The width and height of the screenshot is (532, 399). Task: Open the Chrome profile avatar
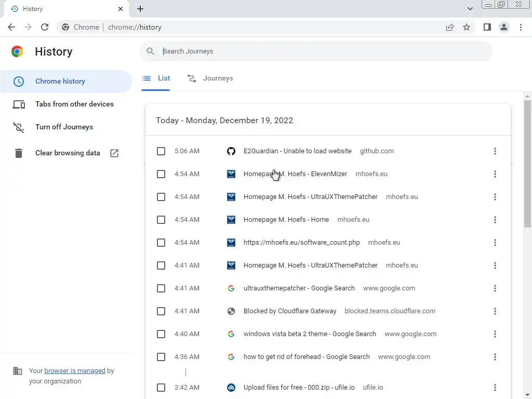coord(503,27)
